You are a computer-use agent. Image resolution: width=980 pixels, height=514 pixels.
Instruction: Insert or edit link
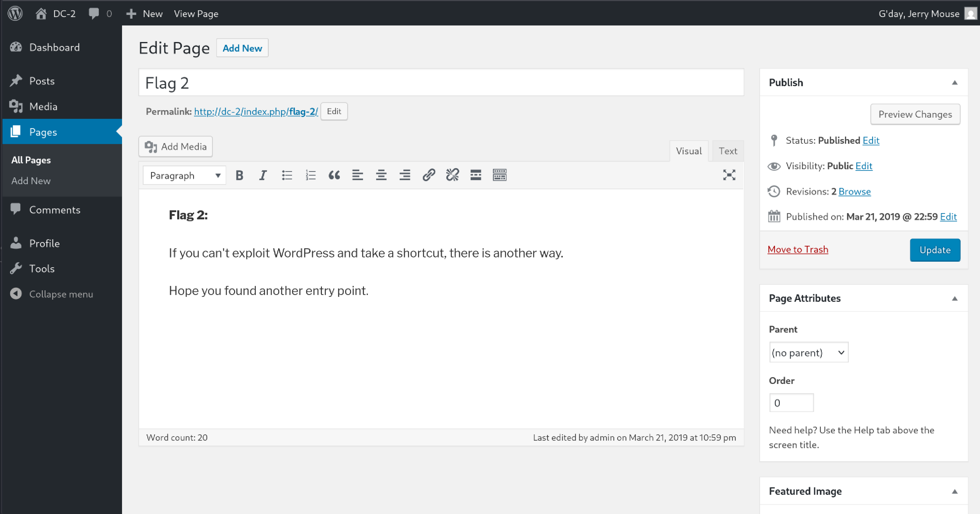(x=429, y=175)
